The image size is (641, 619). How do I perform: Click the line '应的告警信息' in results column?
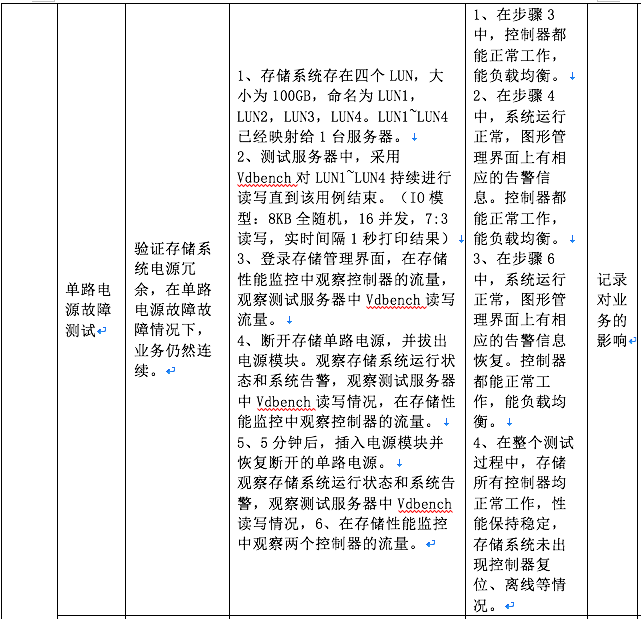click(x=520, y=341)
